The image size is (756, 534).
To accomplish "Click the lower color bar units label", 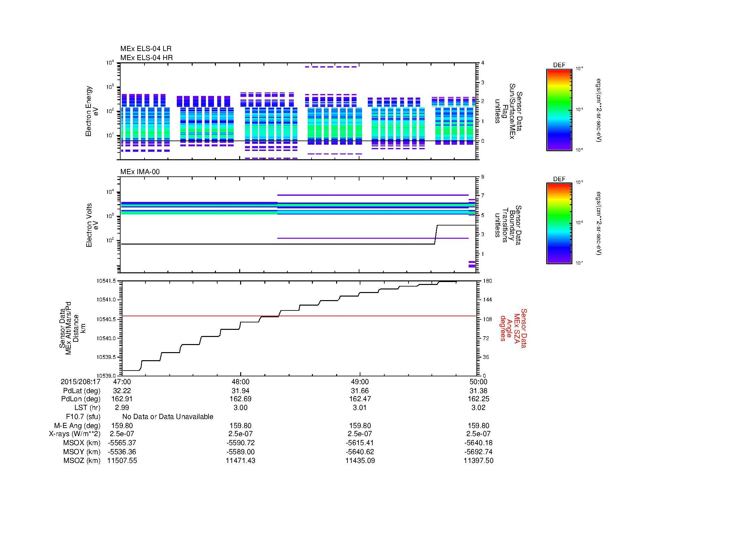I will point(599,224).
